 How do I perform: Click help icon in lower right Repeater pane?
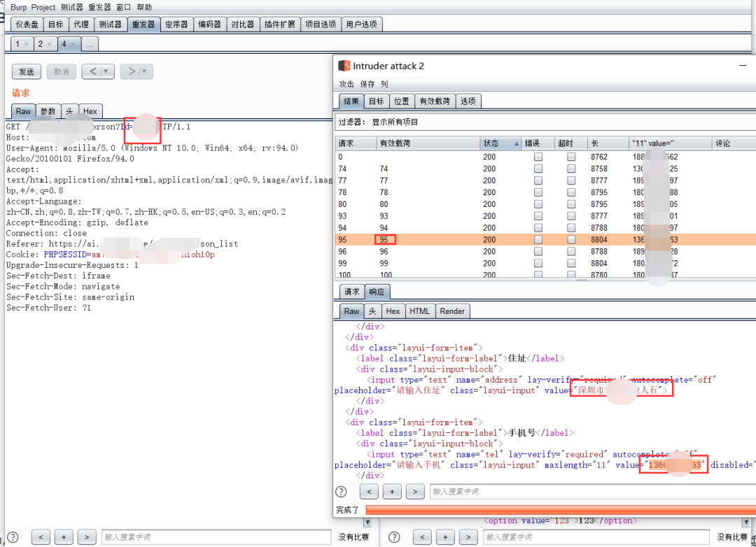click(x=394, y=537)
